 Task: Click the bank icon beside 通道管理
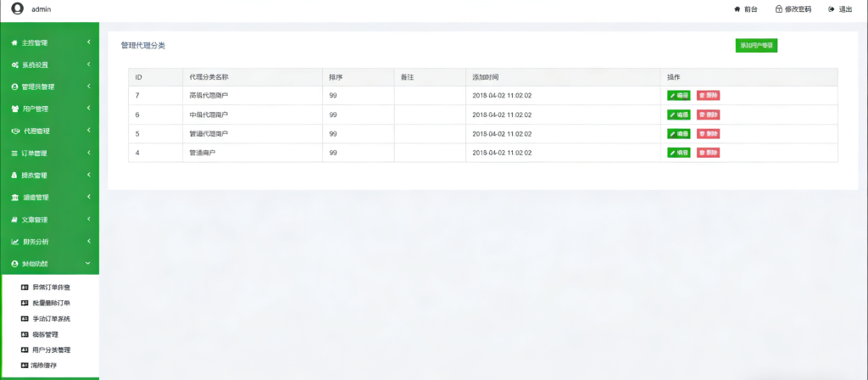(15, 198)
